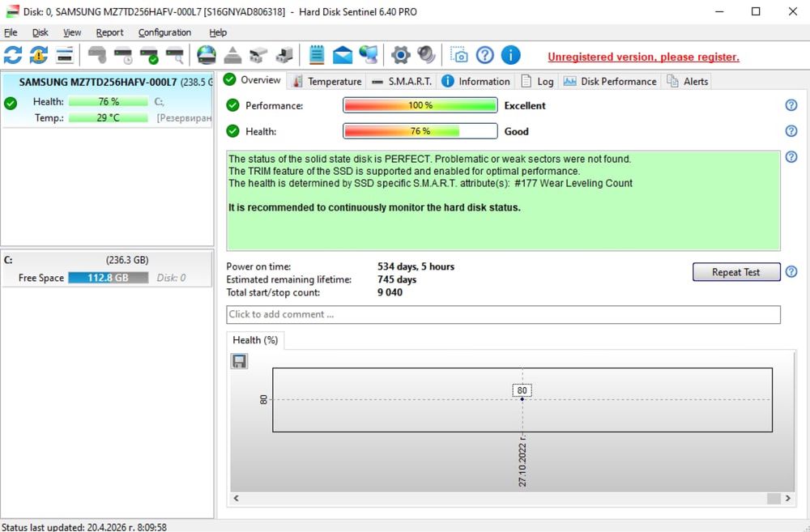
Task: Click the disk list panel toolbar icon
Action: click(65, 55)
